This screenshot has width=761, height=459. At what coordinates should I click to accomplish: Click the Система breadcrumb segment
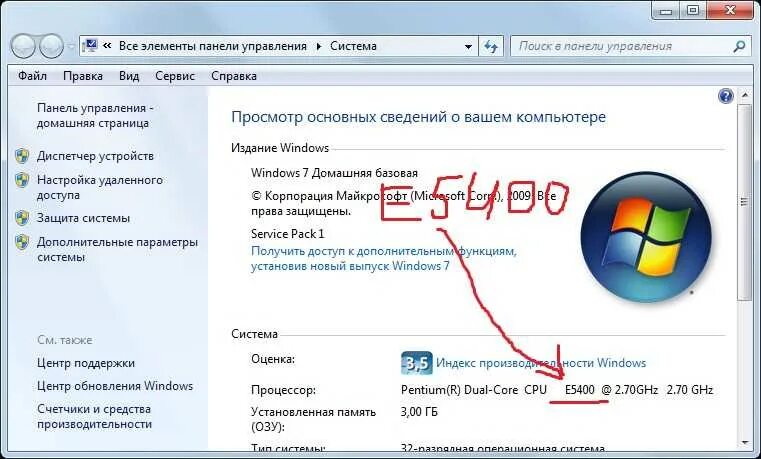pyautogui.click(x=353, y=46)
